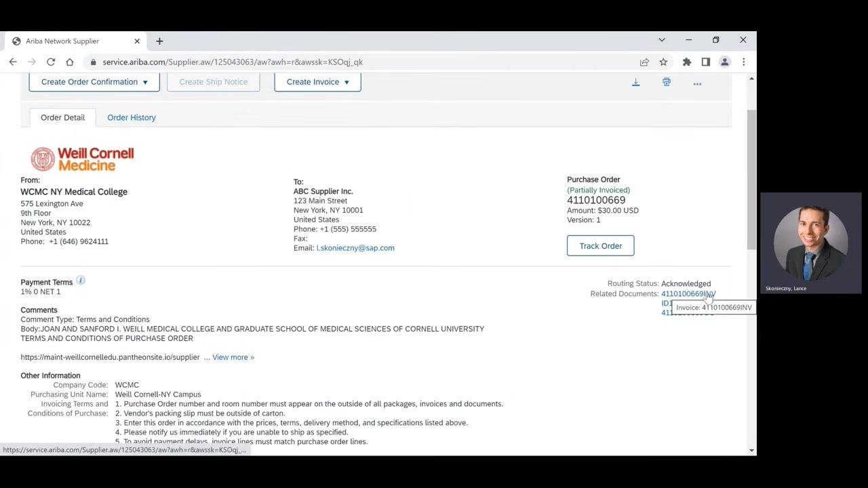This screenshot has height=488, width=868.
Task: Click the ABC Supplier Inc. name
Action: 323,191
